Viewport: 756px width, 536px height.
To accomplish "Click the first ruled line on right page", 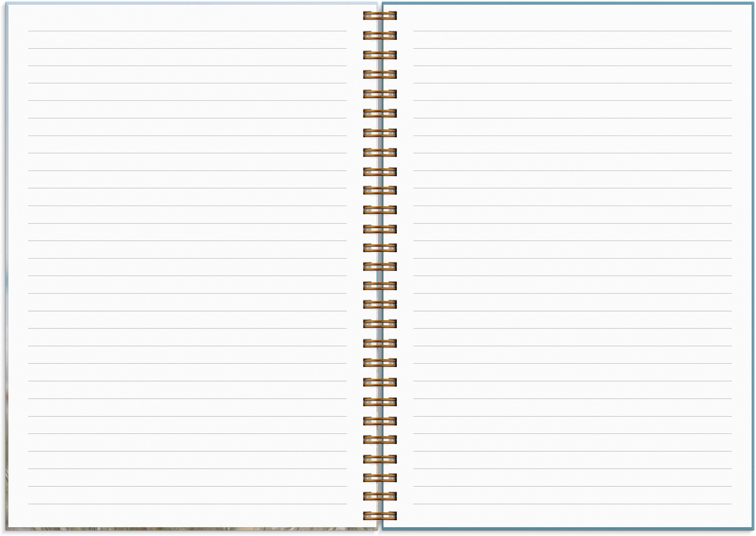I will (x=572, y=31).
